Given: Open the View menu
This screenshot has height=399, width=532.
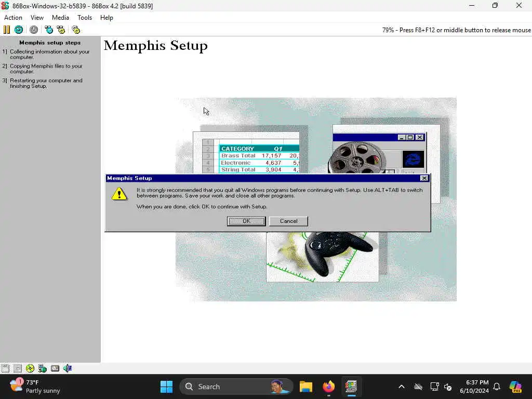Looking at the screenshot, I should tap(37, 18).
